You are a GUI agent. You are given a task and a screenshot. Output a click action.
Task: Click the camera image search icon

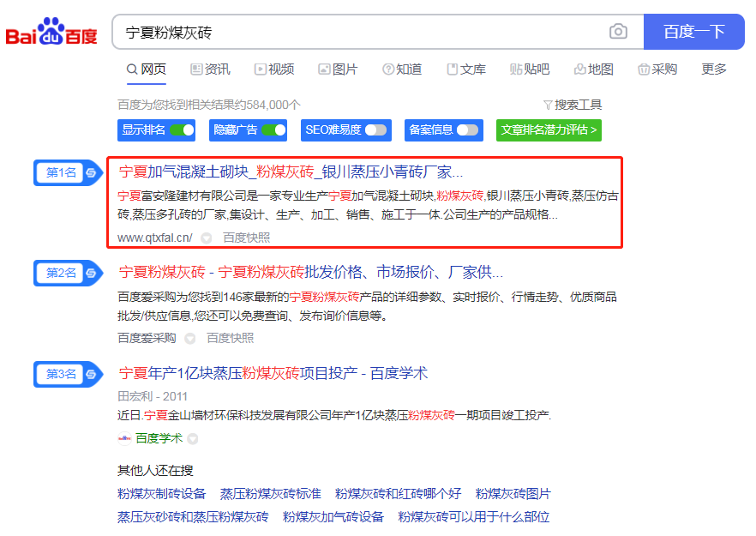coord(618,32)
